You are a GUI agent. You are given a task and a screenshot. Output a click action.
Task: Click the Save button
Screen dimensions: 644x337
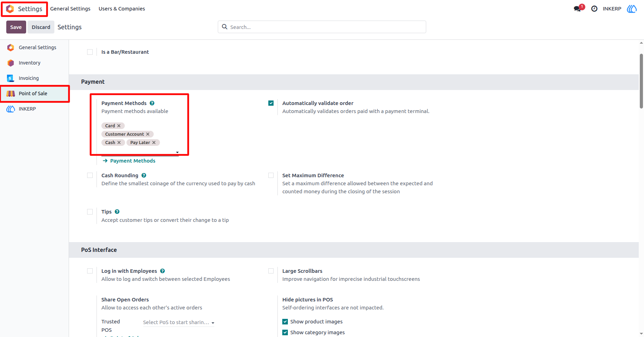[16, 27]
